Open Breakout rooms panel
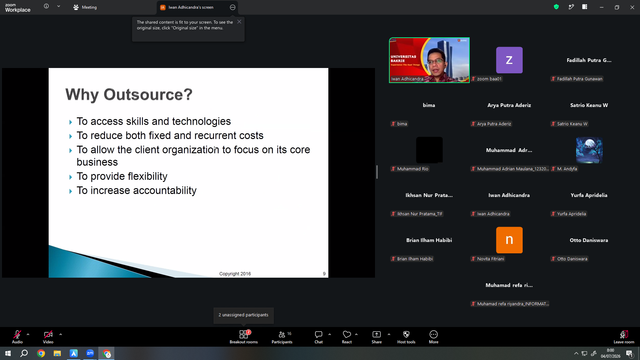The height and width of the screenshot is (360, 640). [244, 337]
